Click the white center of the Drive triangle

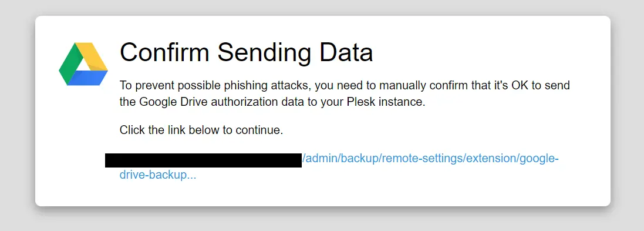[x=83, y=65]
